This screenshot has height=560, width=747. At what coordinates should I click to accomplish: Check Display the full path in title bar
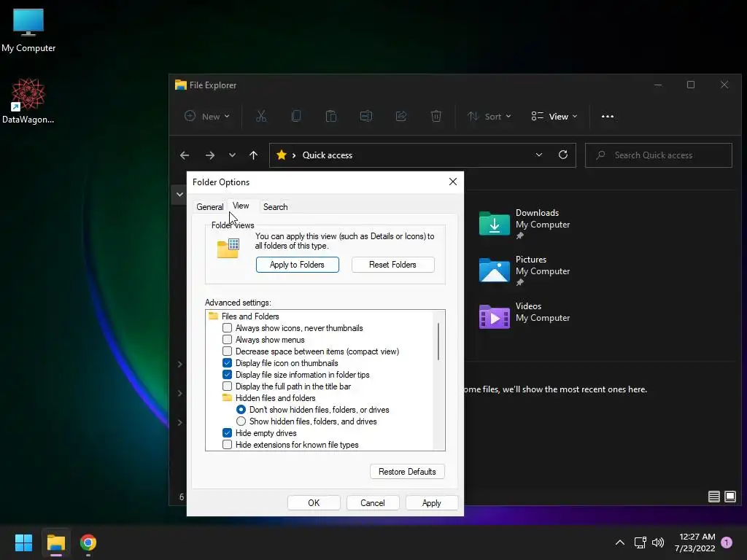coord(228,386)
